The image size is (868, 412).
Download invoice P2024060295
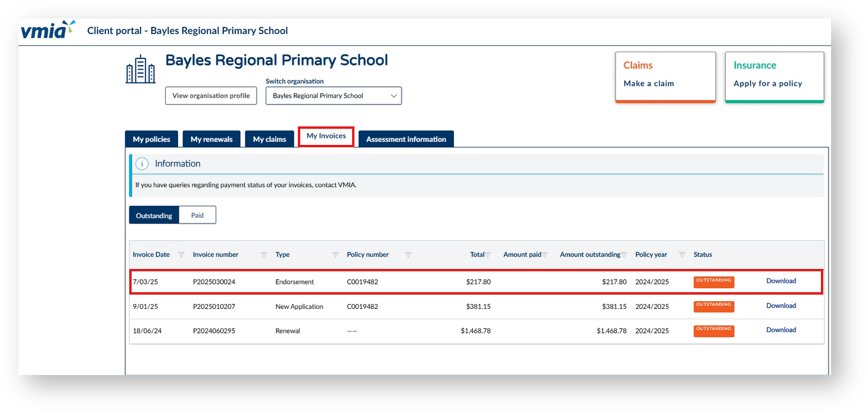781,330
